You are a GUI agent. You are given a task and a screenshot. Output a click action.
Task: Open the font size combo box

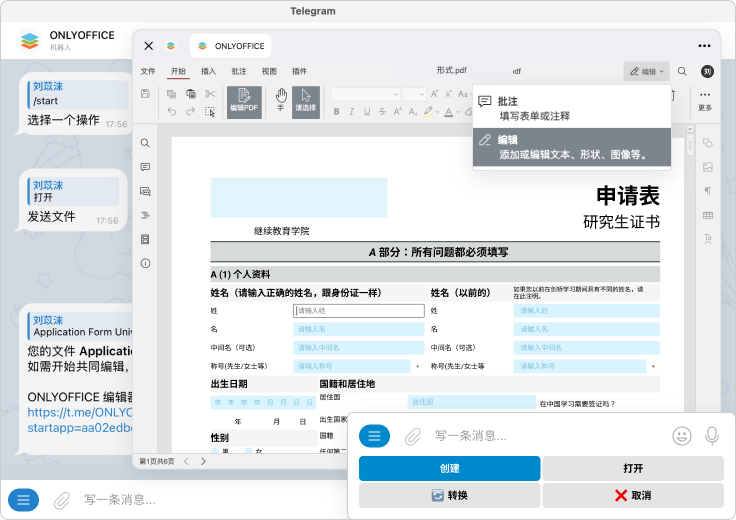tap(414, 94)
